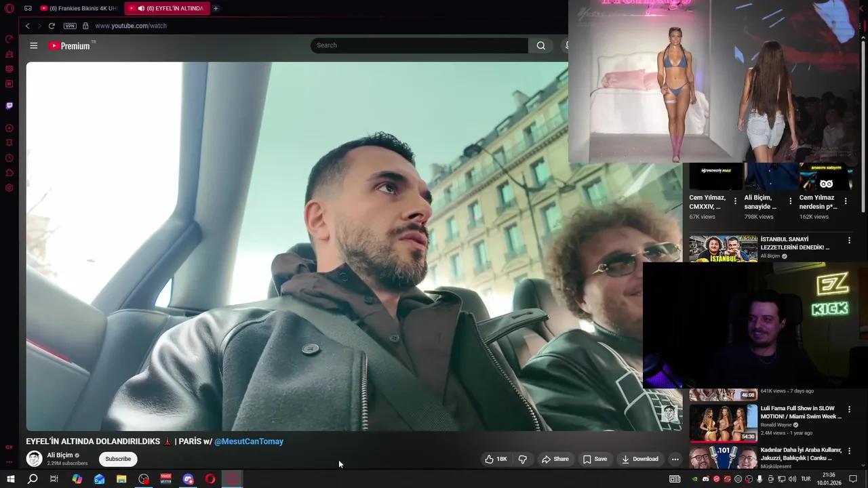Open menu for Ali Biçim, sanayide video
The image size is (868, 488).
790,201
